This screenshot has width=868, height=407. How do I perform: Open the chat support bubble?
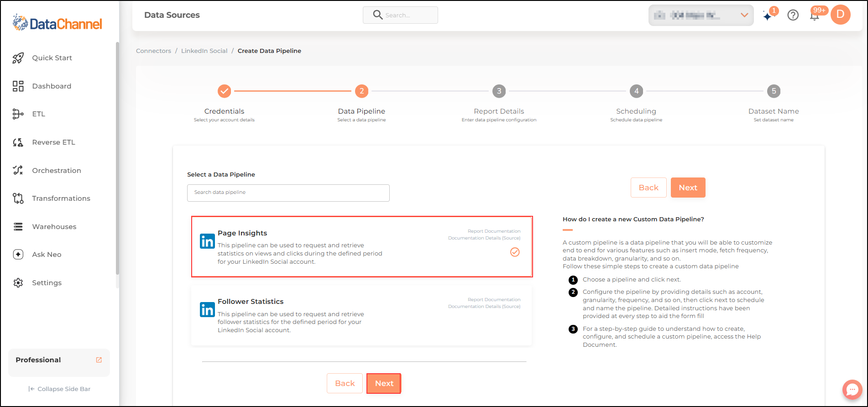click(x=852, y=390)
